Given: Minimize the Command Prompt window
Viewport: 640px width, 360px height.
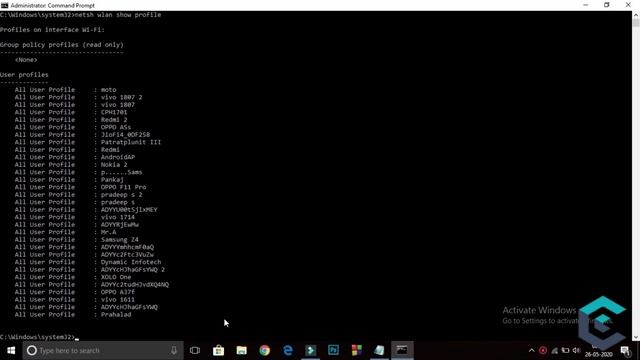Looking at the screenshot, I should click(586, 5).
